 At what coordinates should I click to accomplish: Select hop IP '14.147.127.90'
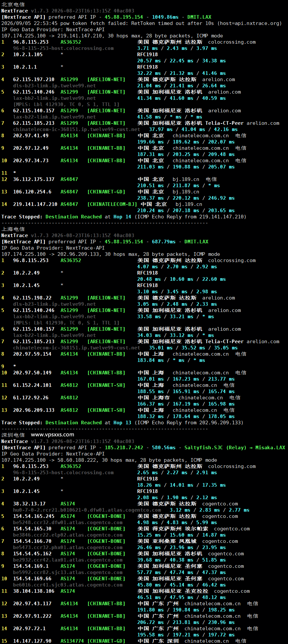(x=32, y=641)
